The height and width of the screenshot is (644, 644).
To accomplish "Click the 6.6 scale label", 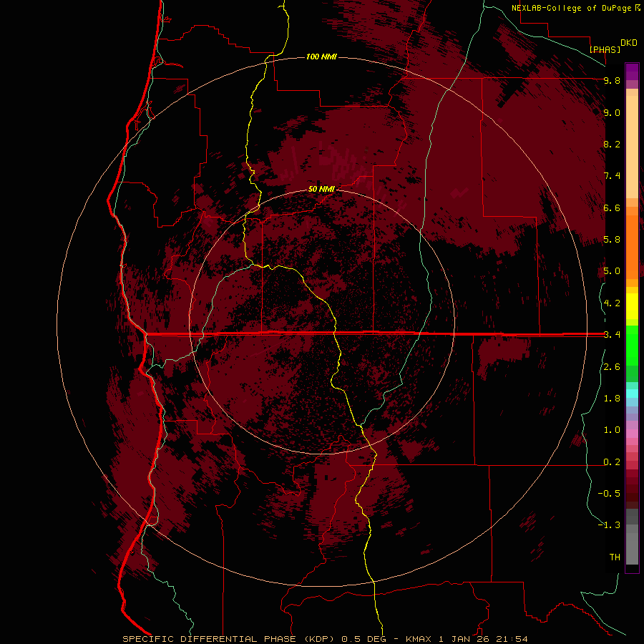I will pyautogui.click(x=612, y=208).
